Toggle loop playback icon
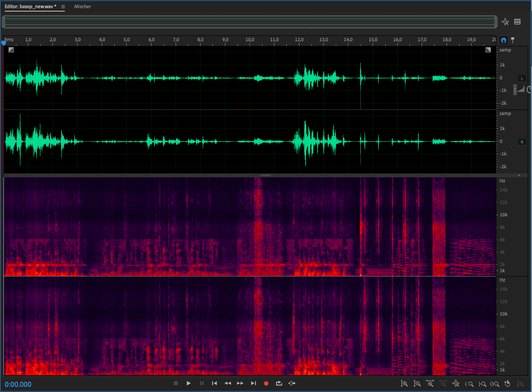 click(x=279, y=383)
